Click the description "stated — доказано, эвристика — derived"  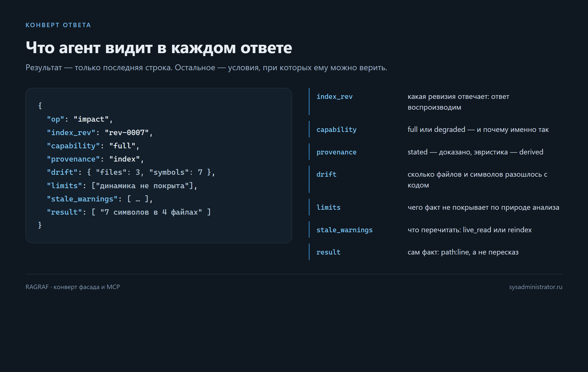pyautogui.click(x=475, y=152)
